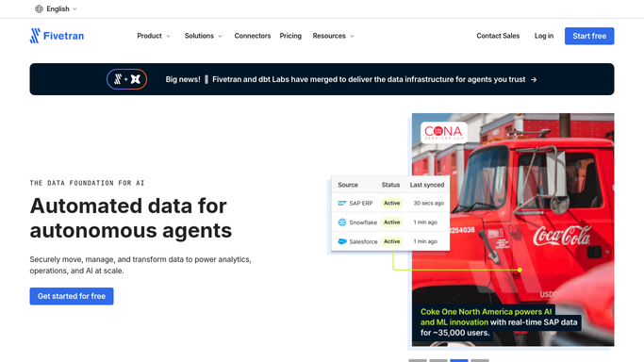Click the Active status for Salesforce
644x362 pixels.
tap(392, 241)
